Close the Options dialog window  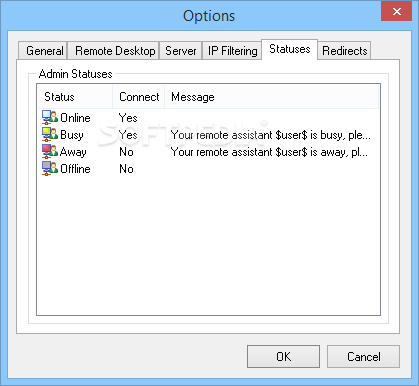click(396, 11)
